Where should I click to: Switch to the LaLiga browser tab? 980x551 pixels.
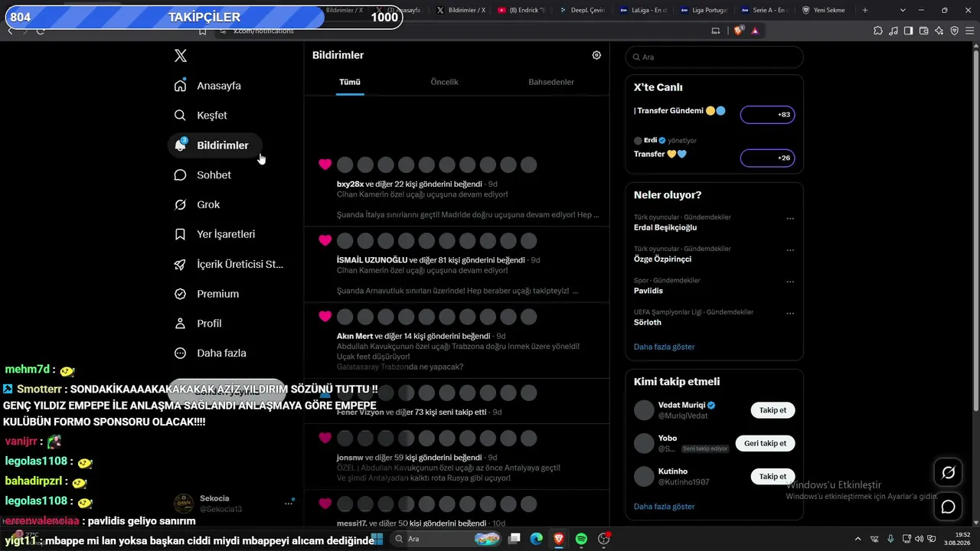click(644, 10)
